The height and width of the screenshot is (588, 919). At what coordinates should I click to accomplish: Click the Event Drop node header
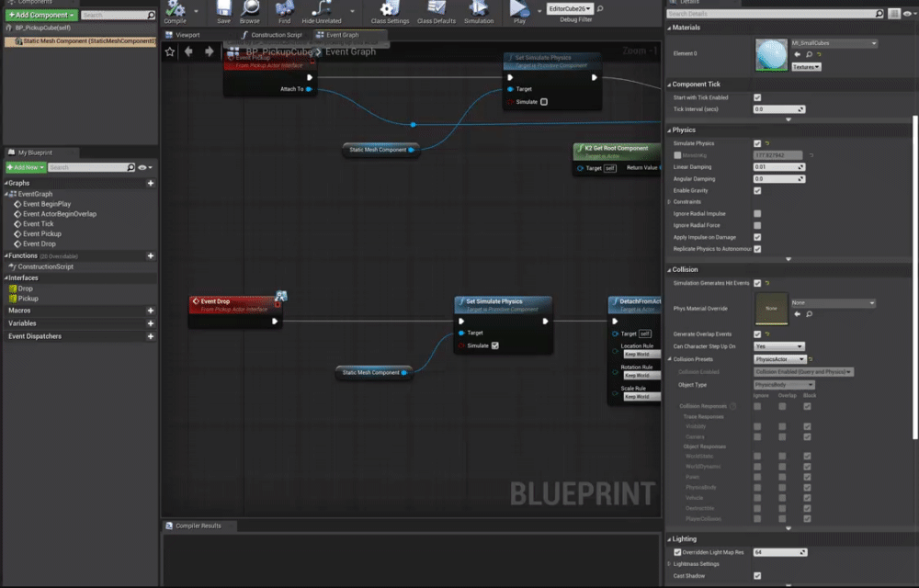(234, 304)
